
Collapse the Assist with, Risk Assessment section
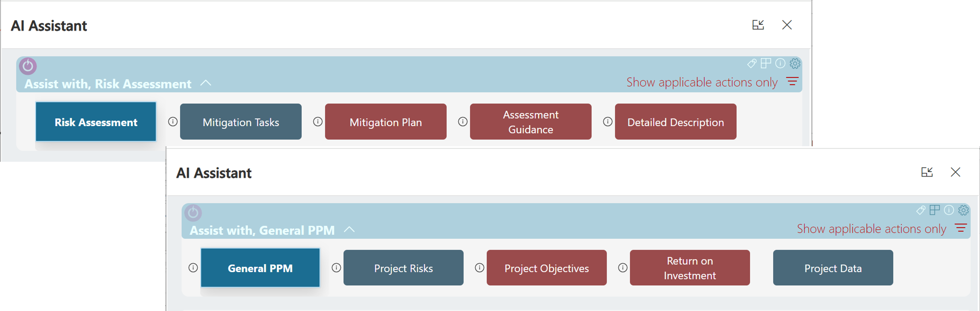coord(206,83)
